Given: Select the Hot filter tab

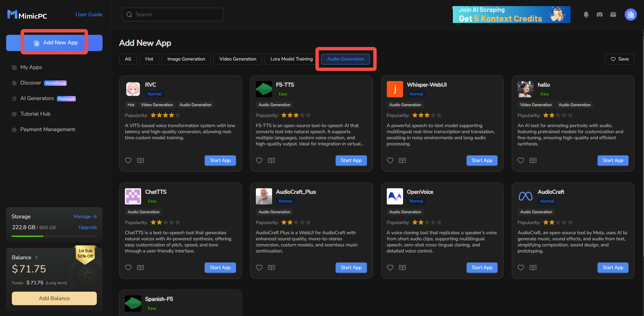Looking at the screenshot, I should click(149, 59).
